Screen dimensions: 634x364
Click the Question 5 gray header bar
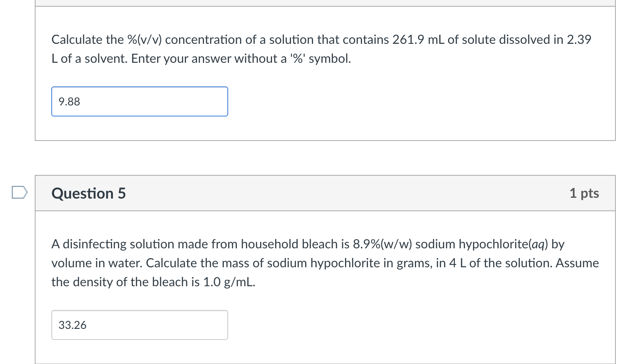pos(325,193)
